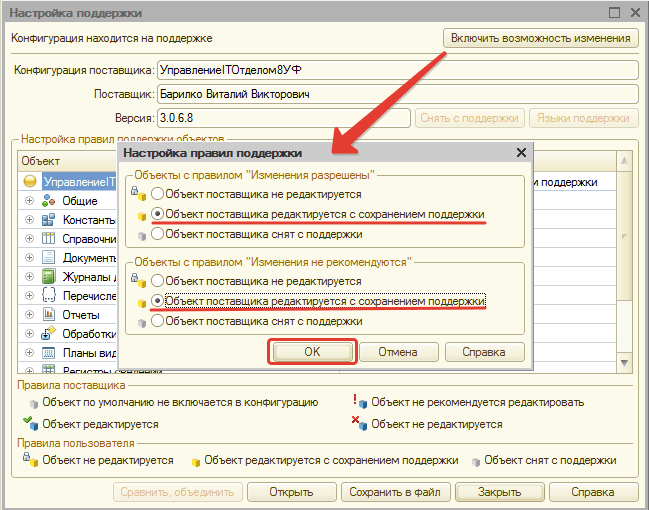Expand the Отчеты tree node
Screen dimensions: 649x510
[x=30, y=315]
